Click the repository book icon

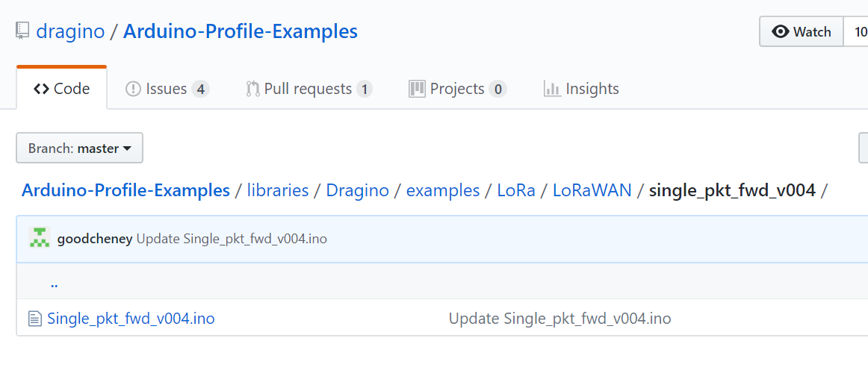22,31
